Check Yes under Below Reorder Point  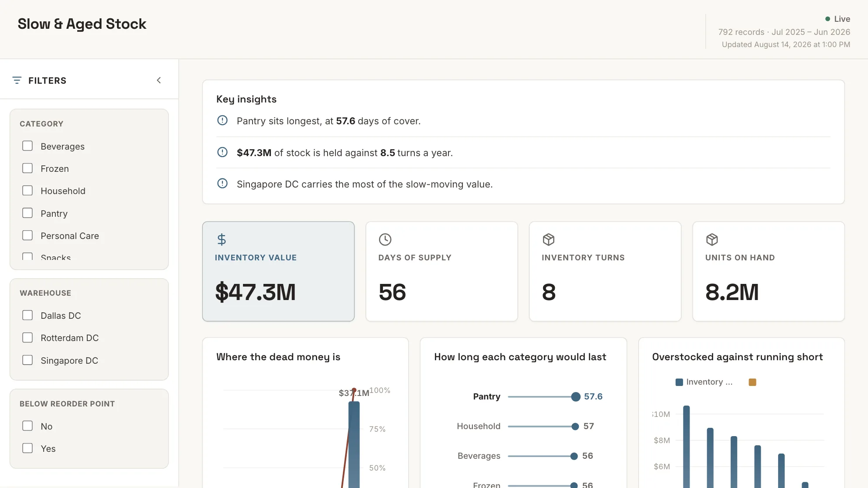[x=27, y=448]
